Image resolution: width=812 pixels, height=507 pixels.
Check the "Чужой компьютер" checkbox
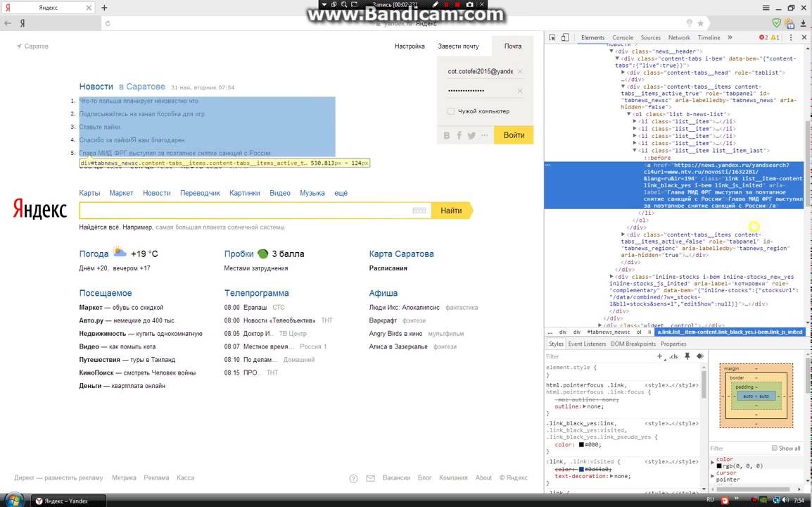tap(451, 111)
